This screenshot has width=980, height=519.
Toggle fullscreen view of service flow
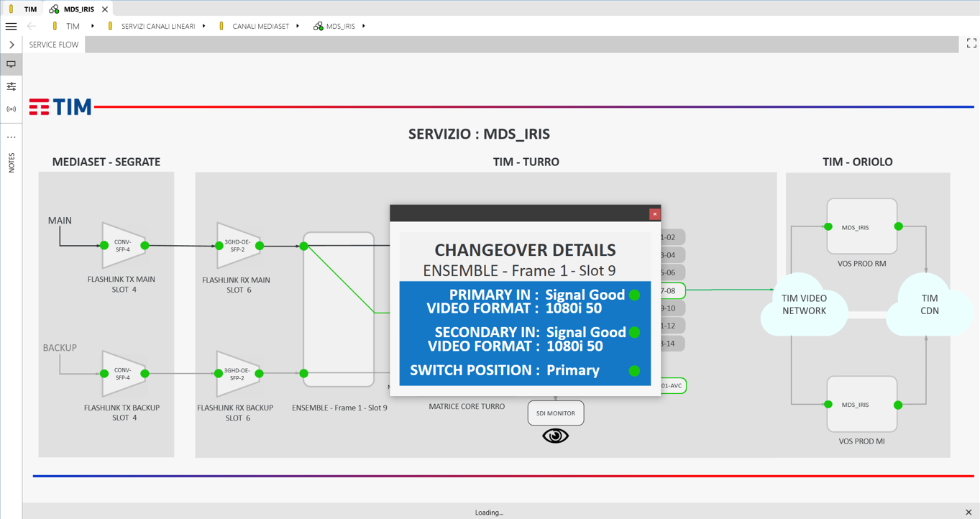click(971, 44)
